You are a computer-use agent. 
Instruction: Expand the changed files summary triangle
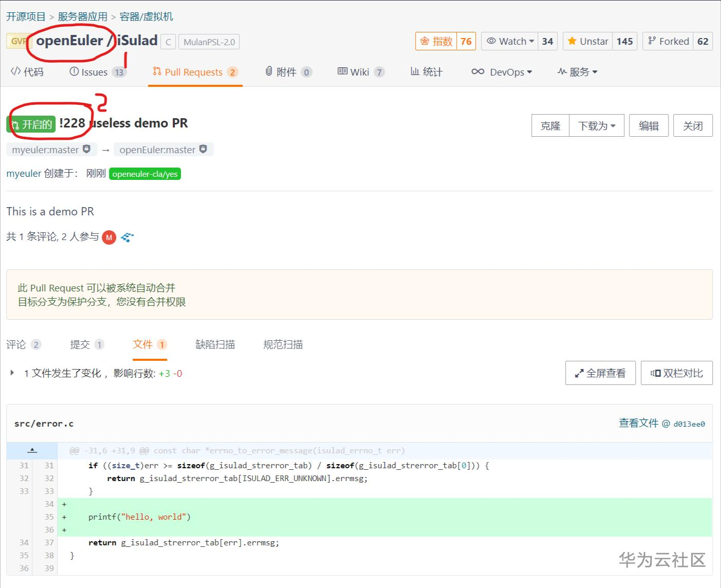12,373
